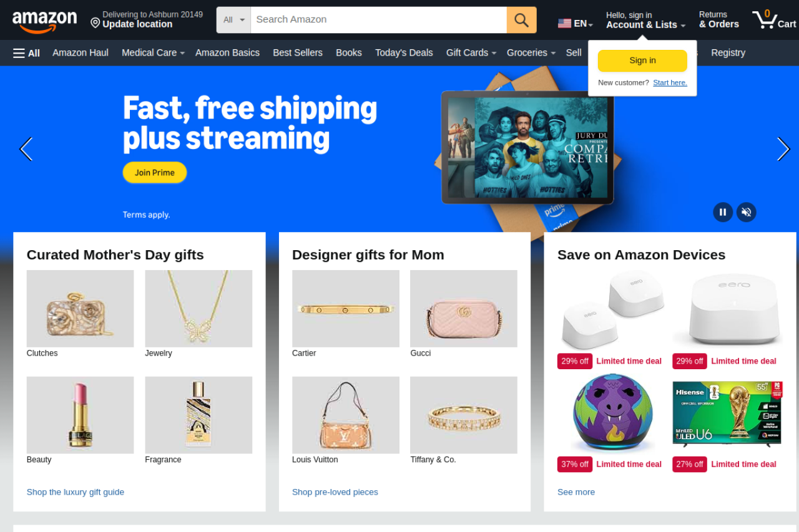Open the Gift Cards dropdown
Viewport: 799px width, 532px height.
(x=471, y=53)
